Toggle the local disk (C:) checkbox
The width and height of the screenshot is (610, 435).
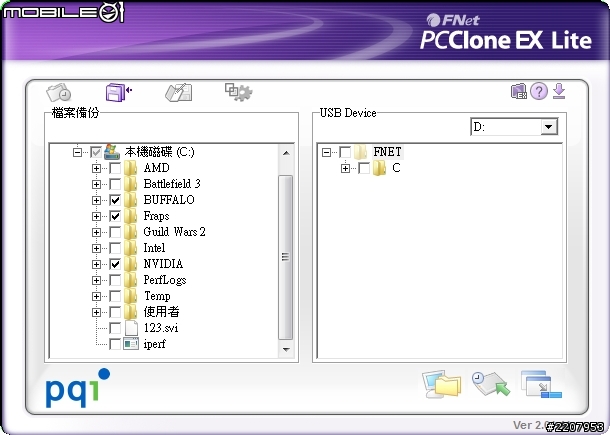click(96, 152)
